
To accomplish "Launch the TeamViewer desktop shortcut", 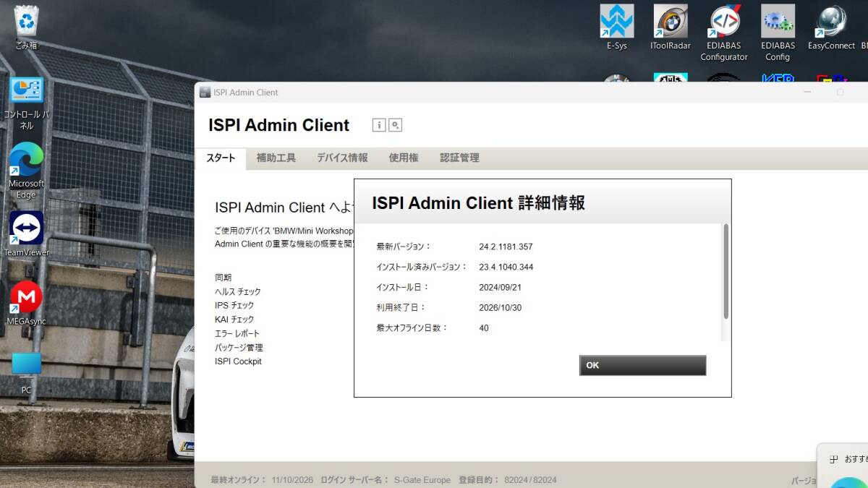I will (x=27, y=234).
